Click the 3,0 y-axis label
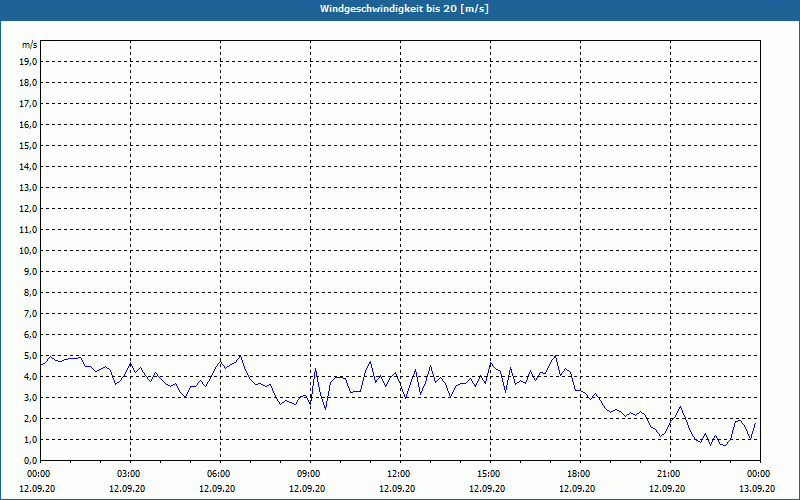800x500 pixels. pyautogui.click(x=31, y=397)
